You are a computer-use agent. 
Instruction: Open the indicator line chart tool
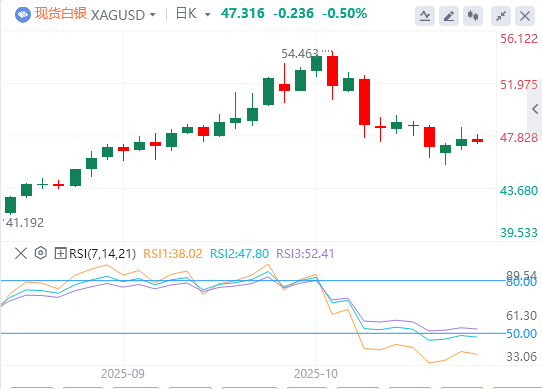(425, 16)
